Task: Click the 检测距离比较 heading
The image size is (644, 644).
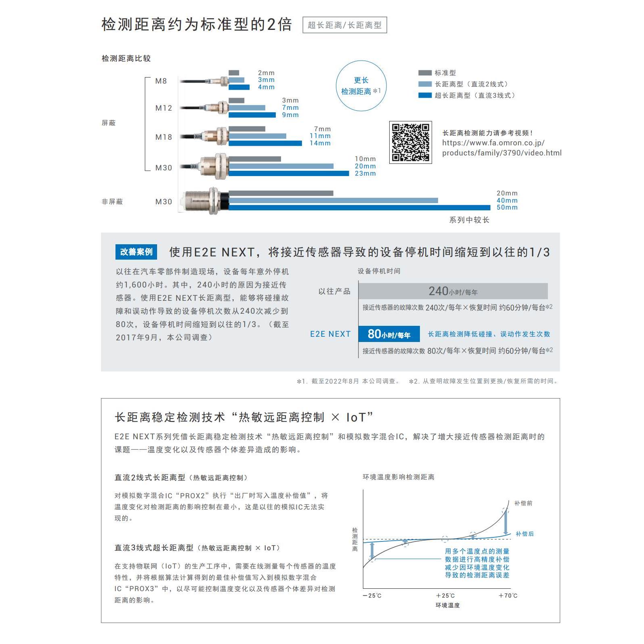Action: [x=126, y=59]
